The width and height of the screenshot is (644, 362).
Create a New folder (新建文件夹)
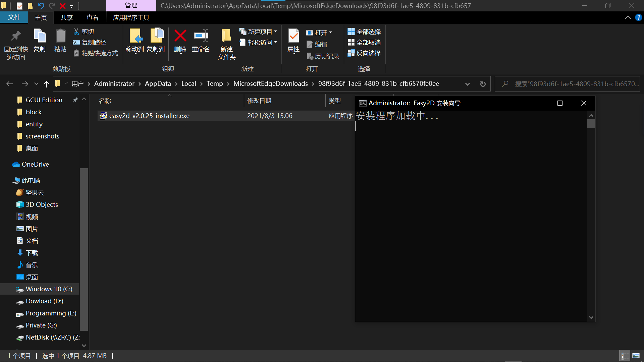click(x=227, y=44)
